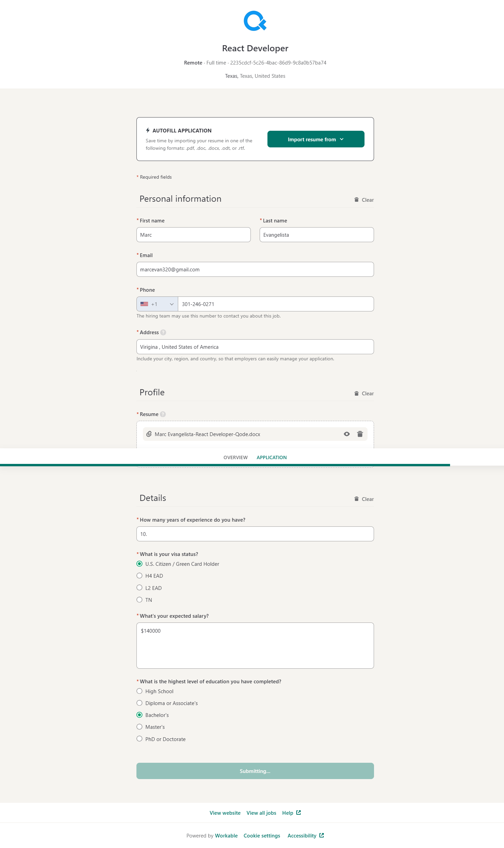The image size is (504, 848).
Task: Click the green application progress bar
Action: (225, 465)
